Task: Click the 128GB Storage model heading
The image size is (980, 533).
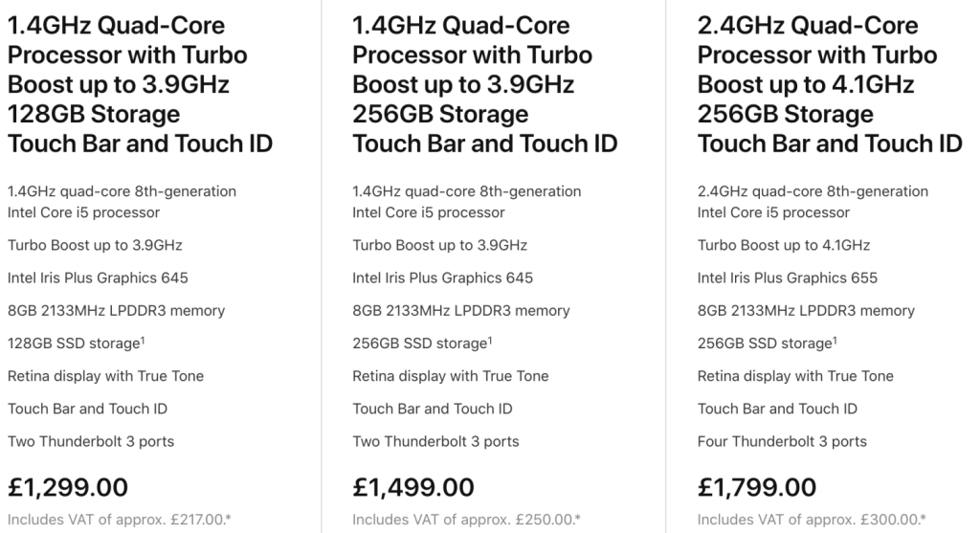Action: tap(140, 84)
